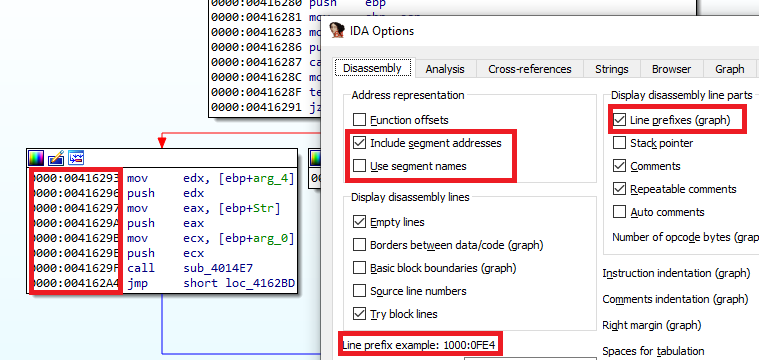Click the 'Address representation' group label

tap(408, 95)
